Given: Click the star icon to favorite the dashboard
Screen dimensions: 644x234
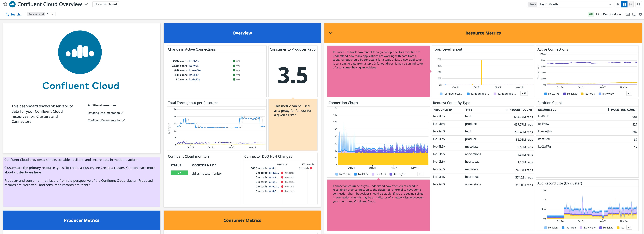Looking at the screenshot, I should point(5,4).
